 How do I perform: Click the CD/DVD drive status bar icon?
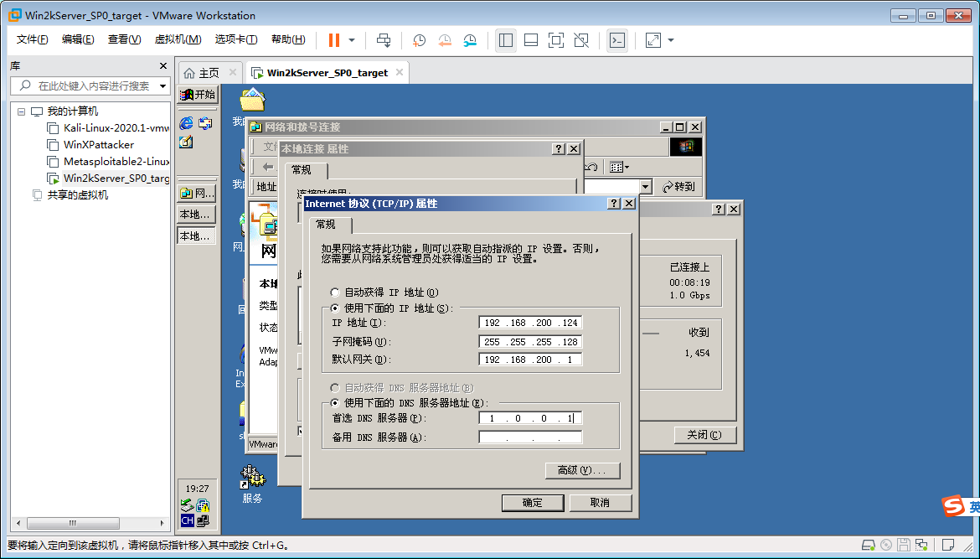pos(886,546)
